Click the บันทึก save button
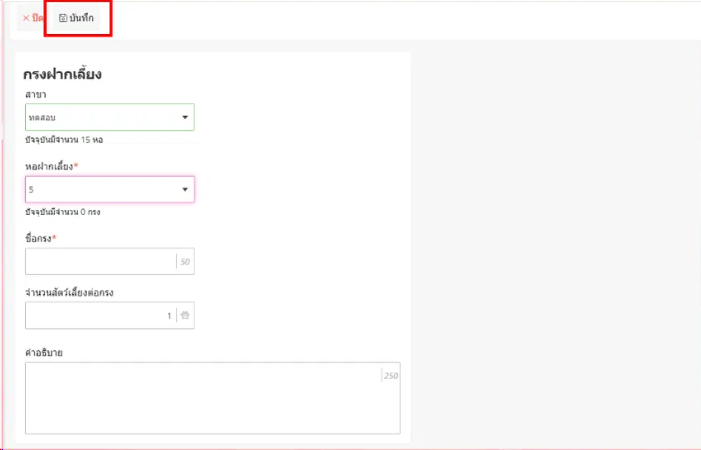701x450 pixels. tap(77, 18)
